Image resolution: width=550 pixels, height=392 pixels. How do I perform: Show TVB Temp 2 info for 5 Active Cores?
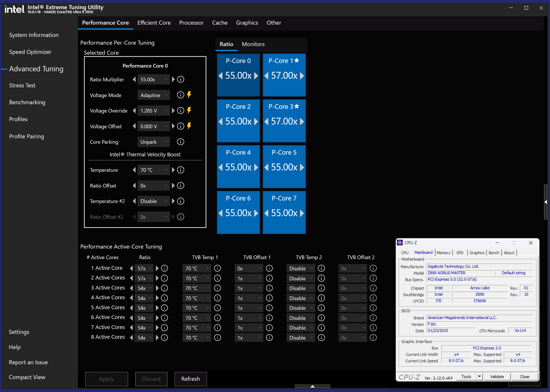coord(322,308)
